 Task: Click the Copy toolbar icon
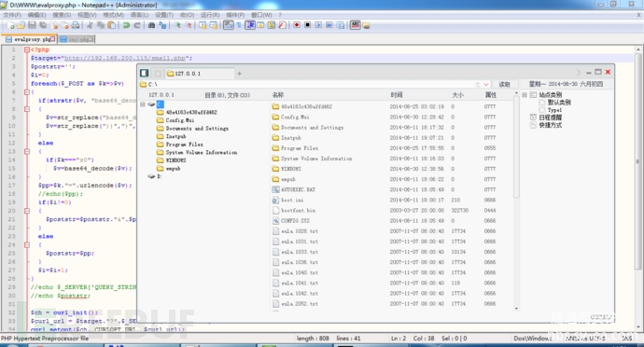coord(101,25)
